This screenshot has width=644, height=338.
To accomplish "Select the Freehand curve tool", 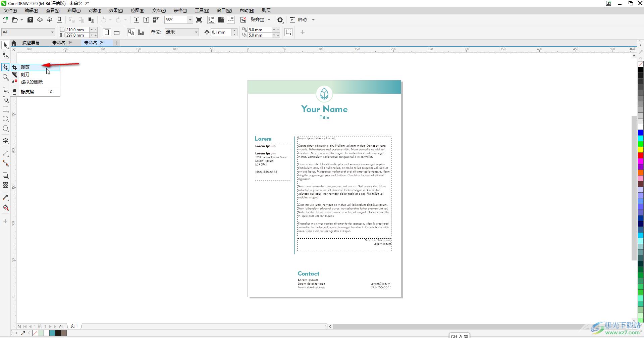I will (5, 90).
